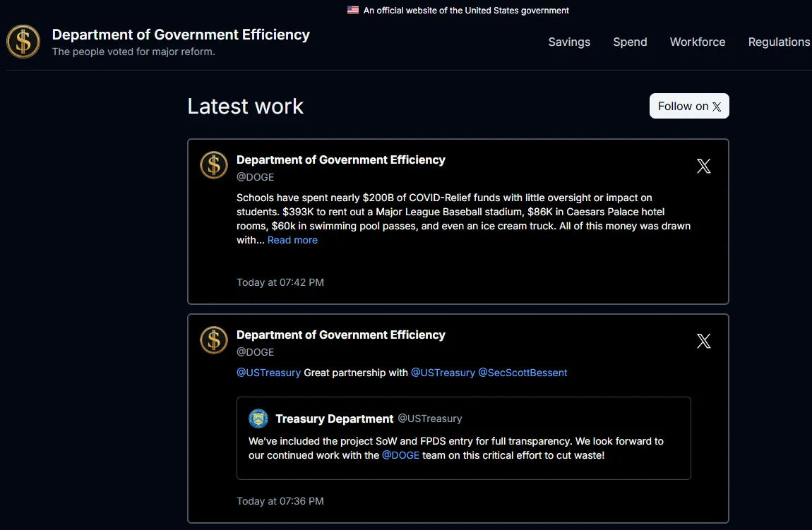The width and height of the screenshot is (812, 530).
Task: Open the @SecScottBessent mention link
Action: (x=523, y=373)
